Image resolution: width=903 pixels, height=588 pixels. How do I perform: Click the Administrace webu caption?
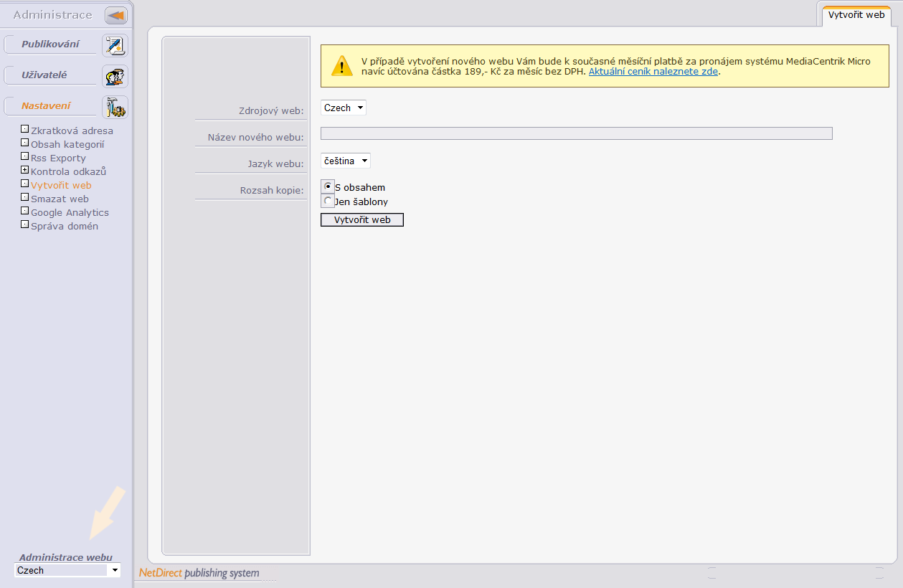pos(66,557)
